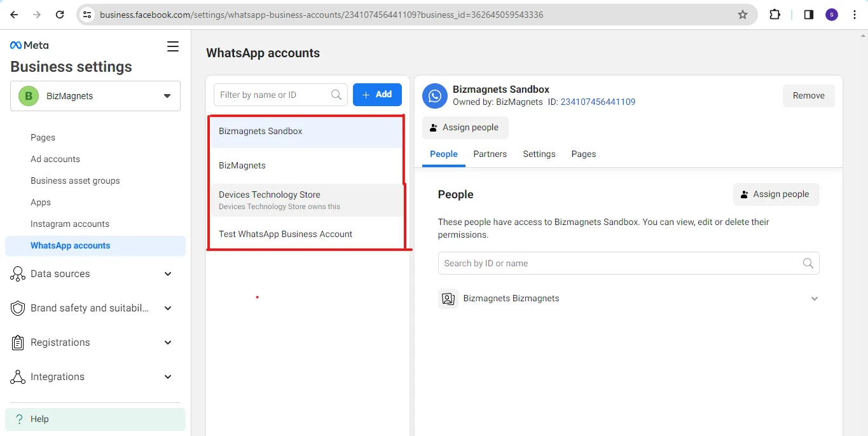
Task: Click the green BizMagnets avatar
Action: click(x=29, y=96)
